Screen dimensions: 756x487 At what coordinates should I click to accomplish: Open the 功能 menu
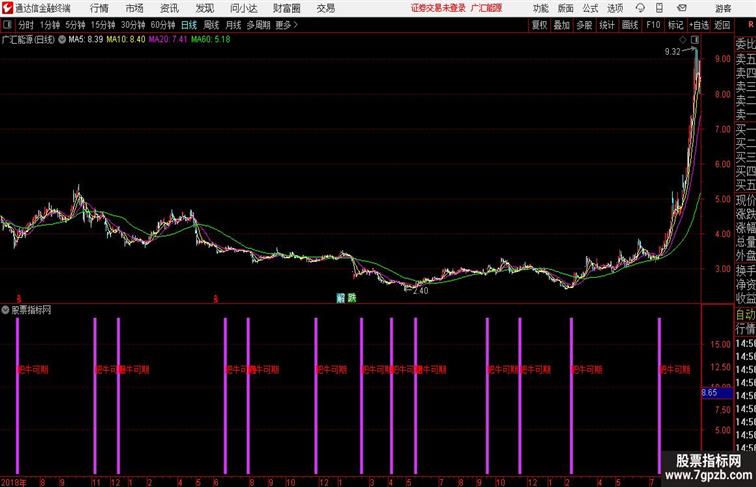pyautogui.click(x=540, y=8)
